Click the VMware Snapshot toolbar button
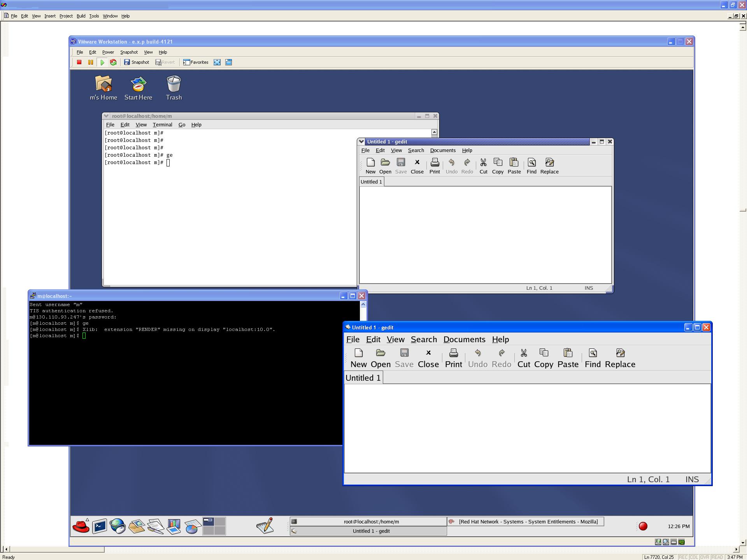747x560 pixels. (137, 62)
